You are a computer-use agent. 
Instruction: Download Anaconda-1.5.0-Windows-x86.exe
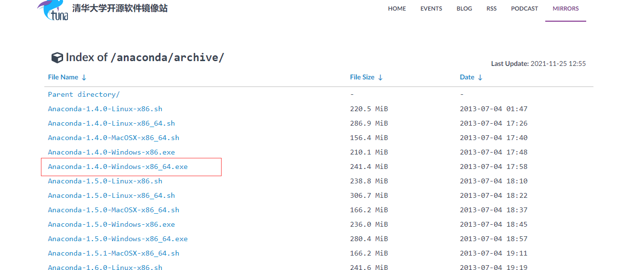[111, 224]
